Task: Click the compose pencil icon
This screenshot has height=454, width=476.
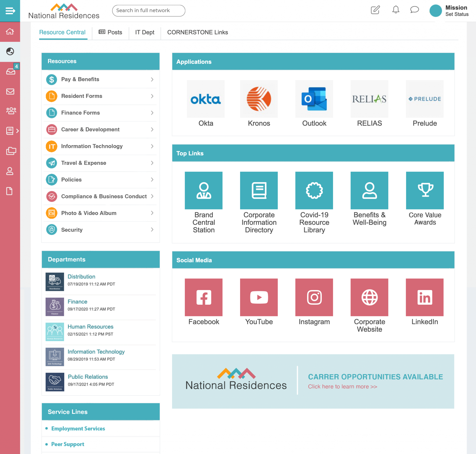Action: pos(375,10)
